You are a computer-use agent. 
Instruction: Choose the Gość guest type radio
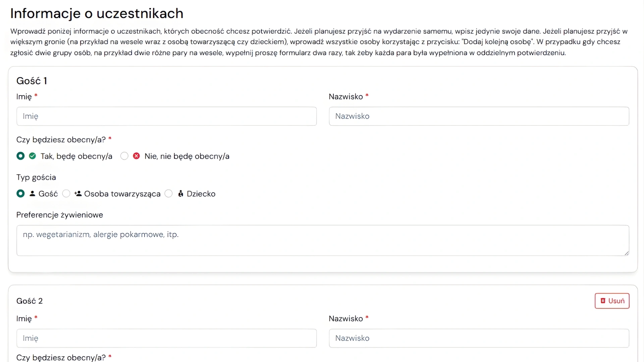click(x=20, y=194)
